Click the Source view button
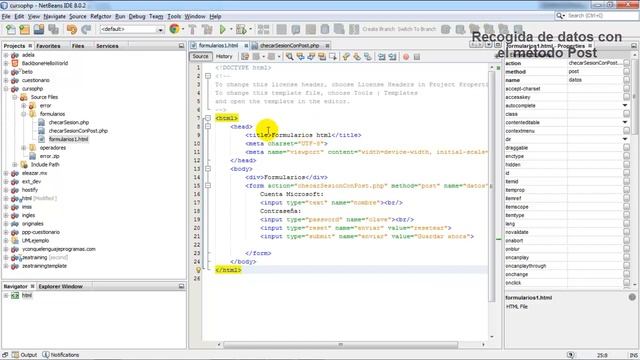 pyautogui.click(x=200, y=57)
